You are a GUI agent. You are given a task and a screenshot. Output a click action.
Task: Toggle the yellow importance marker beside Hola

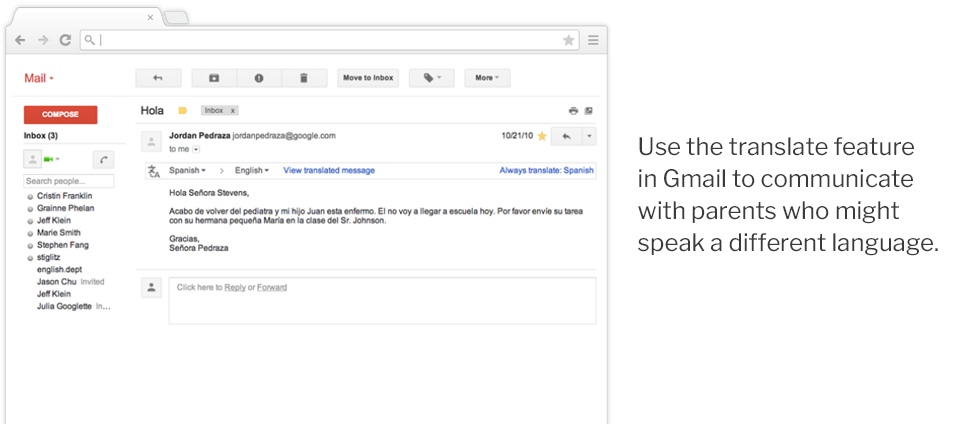(x=182, y=111)
